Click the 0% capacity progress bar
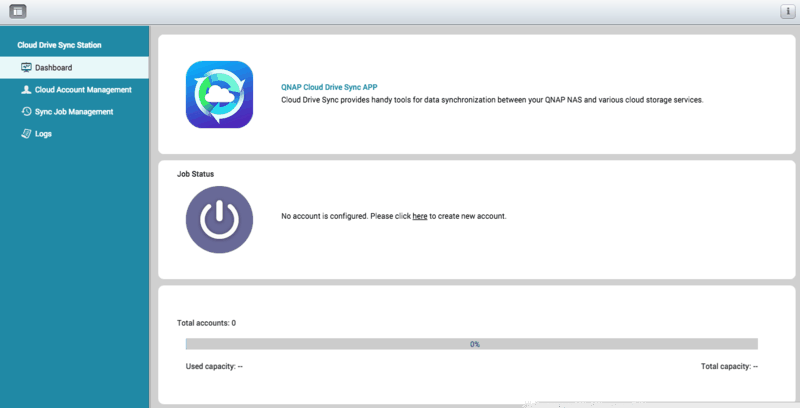 (471, 344)
